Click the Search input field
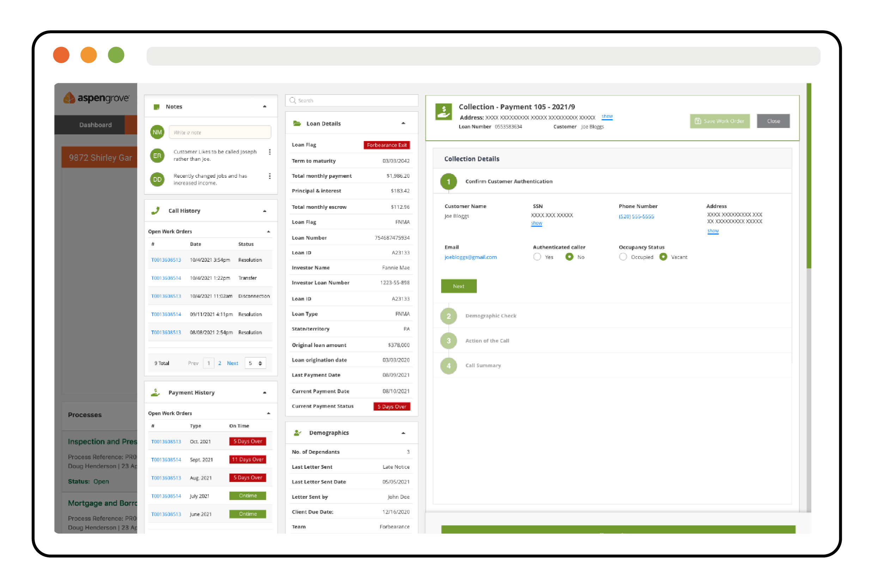Viewport: 882px width, 588px height. (x=352, y=101)
